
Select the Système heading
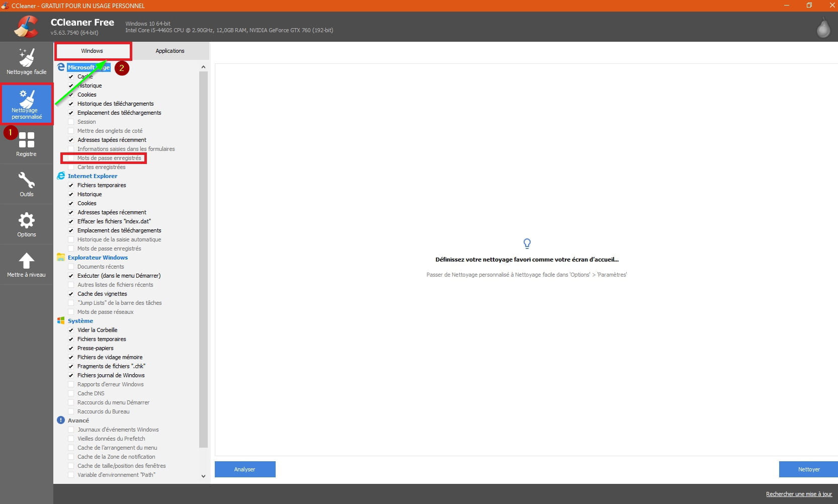(x=80, y=321)
